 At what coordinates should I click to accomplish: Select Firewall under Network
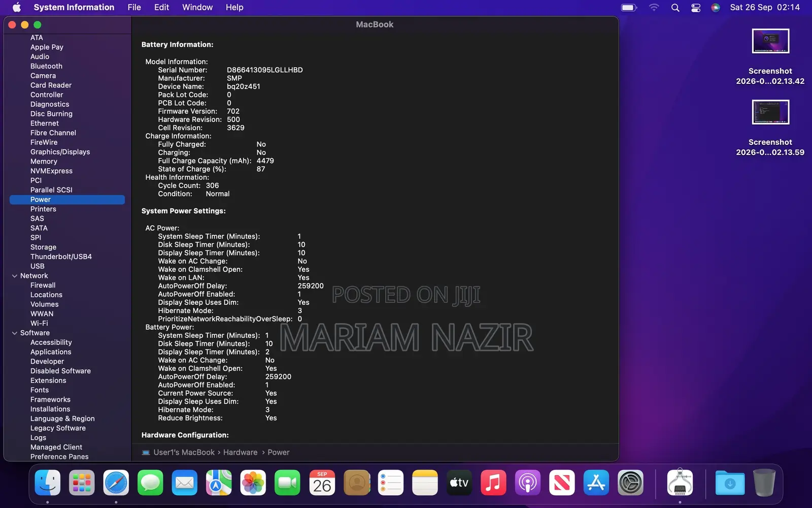(x=43, y=285)
